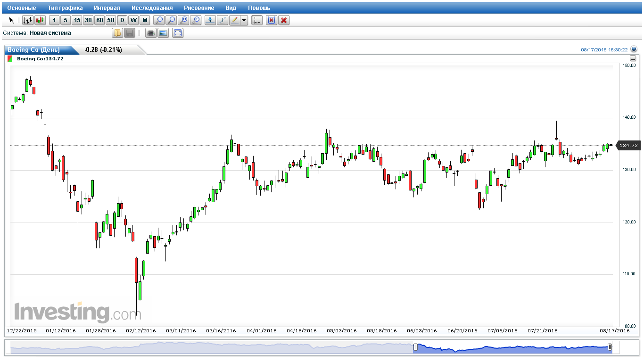Click the 03/16/2016 date axis label

(x=221, y=330)
